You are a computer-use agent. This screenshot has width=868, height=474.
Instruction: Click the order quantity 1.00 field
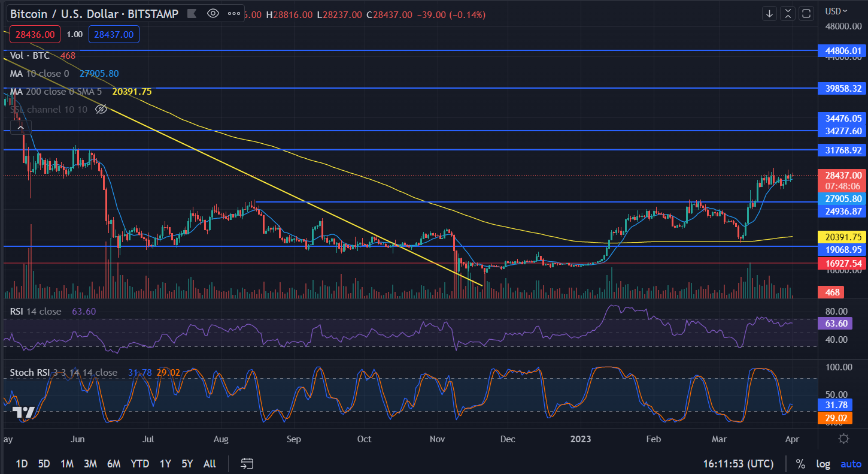74,35
